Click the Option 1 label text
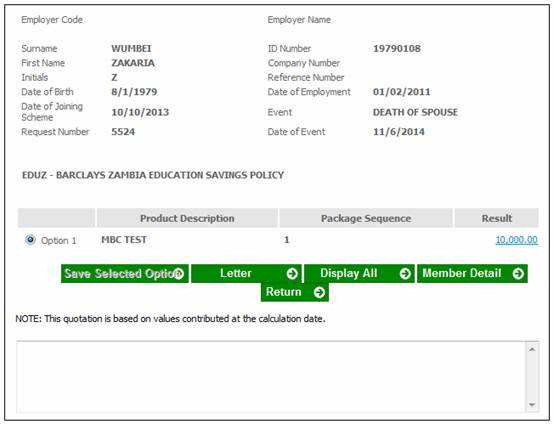The width and height of the screenshot is (554, 424). point(58,241)
